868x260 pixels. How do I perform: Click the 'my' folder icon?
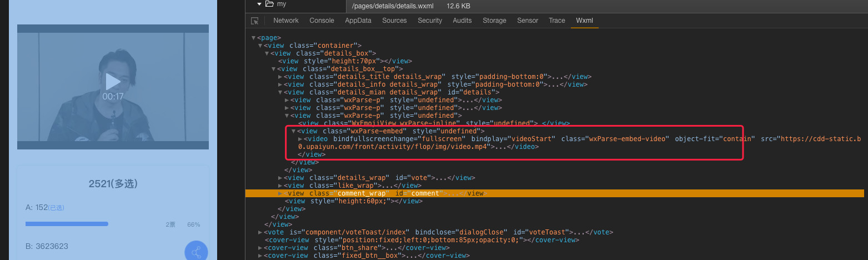269,4
